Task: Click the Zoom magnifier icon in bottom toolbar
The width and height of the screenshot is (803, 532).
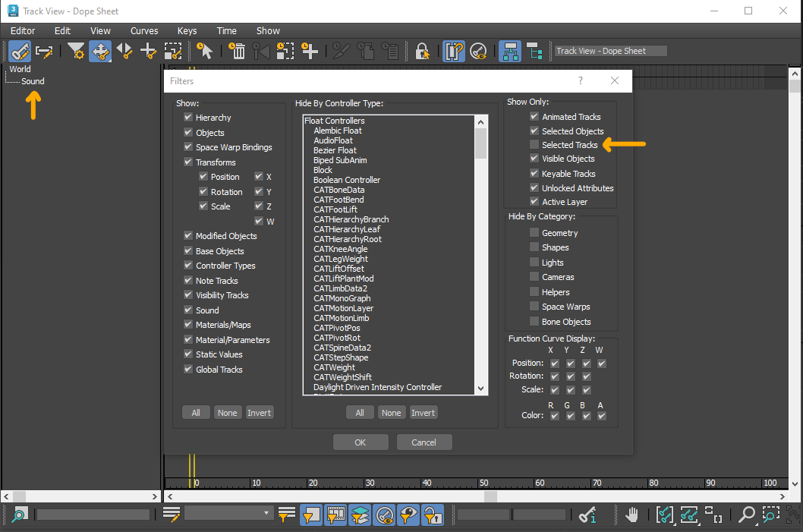Action: 746,515
